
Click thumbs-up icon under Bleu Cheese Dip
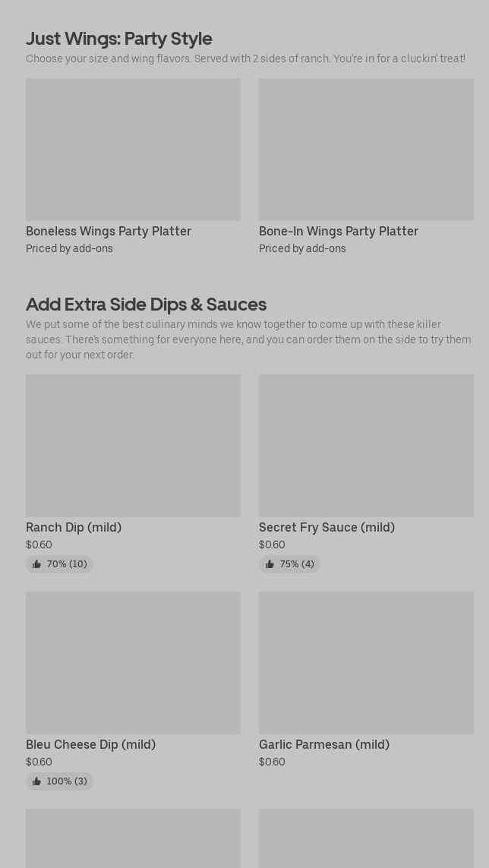36,781
